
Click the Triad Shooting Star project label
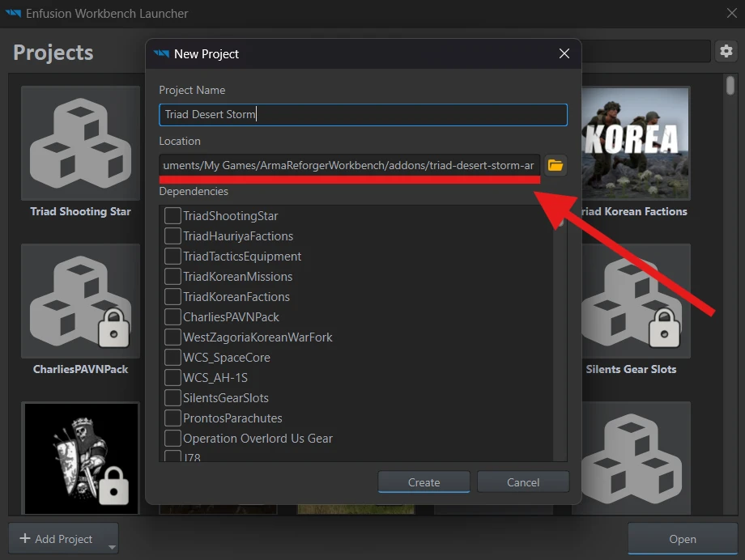tap(80, 211)
